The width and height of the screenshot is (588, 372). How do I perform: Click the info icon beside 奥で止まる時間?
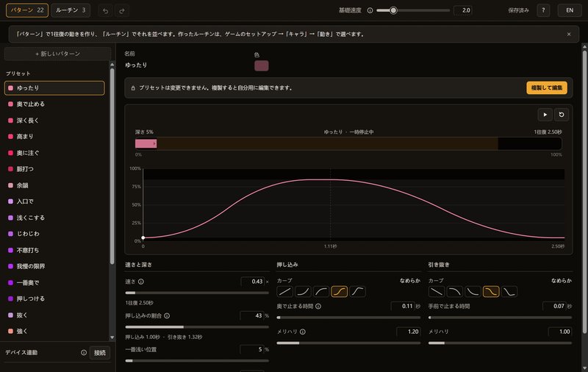click(318, 307)
